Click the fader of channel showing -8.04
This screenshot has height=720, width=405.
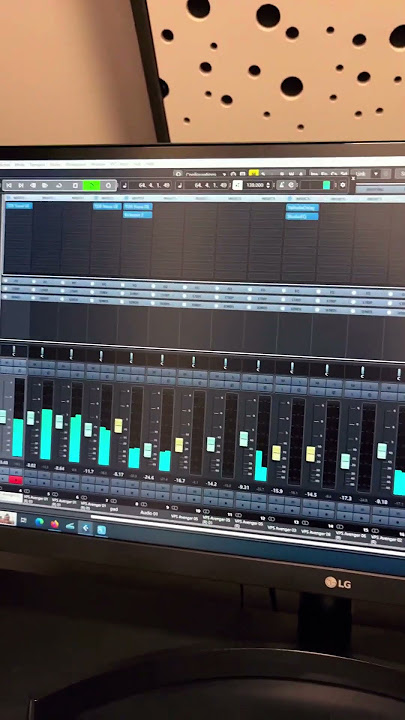click(x=59, y=422)
